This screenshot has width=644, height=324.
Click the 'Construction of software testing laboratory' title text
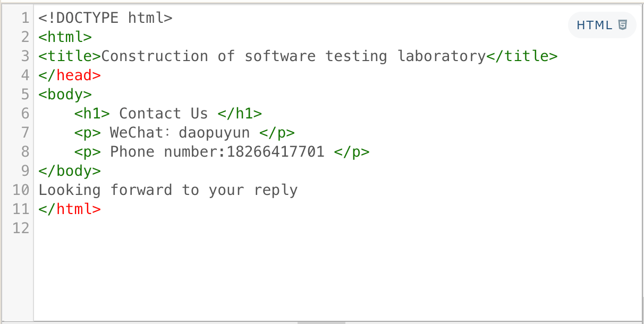293,56
